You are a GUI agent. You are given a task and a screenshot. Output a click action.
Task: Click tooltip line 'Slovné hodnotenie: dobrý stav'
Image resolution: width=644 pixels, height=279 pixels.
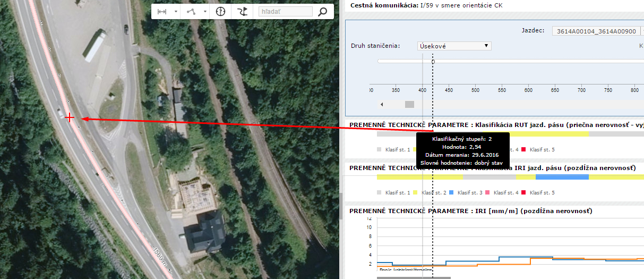click(462, 163)
